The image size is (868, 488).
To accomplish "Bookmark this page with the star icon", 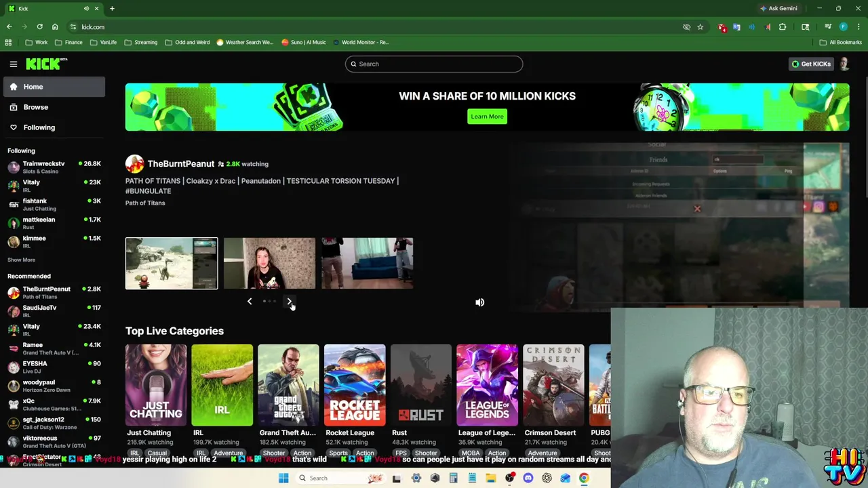I will point(700,27).
